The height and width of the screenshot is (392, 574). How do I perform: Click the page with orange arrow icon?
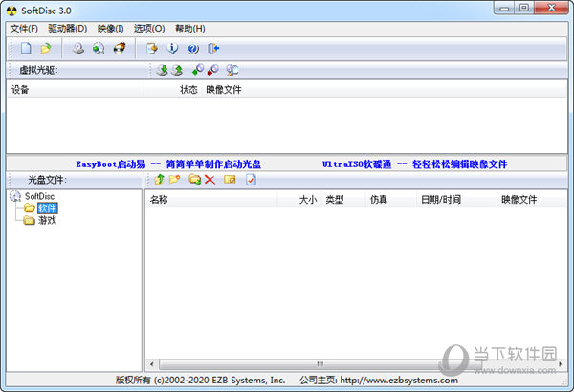pyautogui.click(x=151, y=49)
